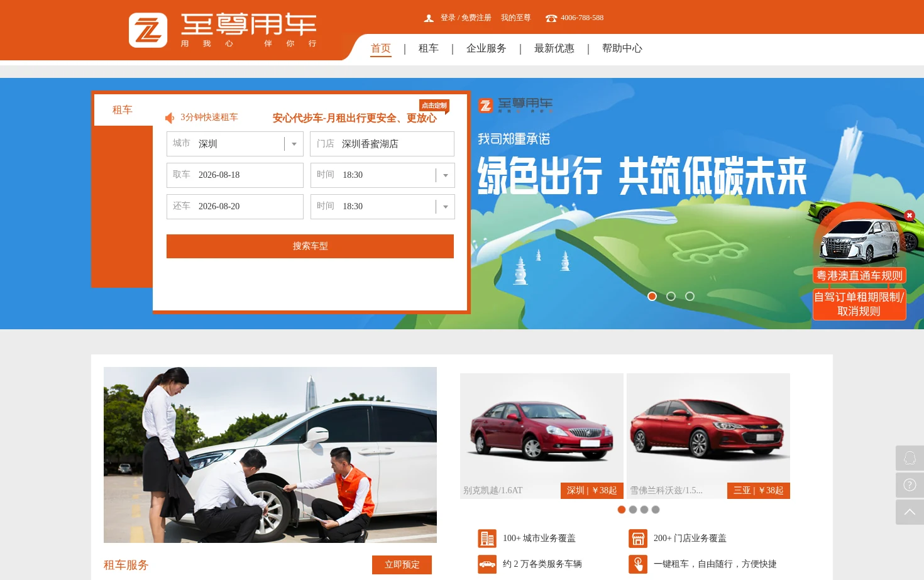924x580 pixels.
Task: Click the one-tap rental hand icon
Action: (x=638, y=564)
